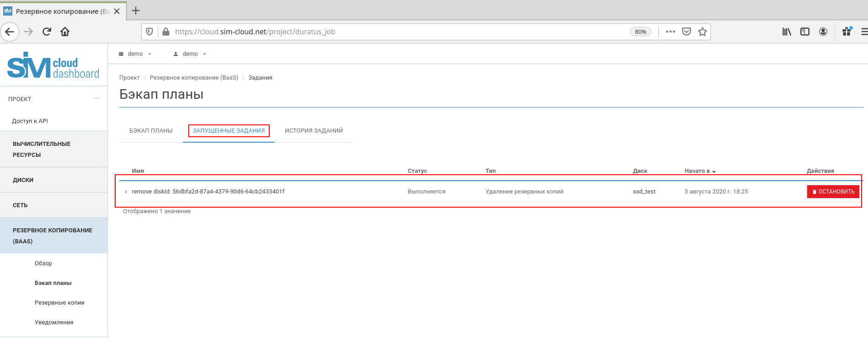Open page actions three-dots menu
This screenshot has width=868, height=338.
tap(670, 32)
